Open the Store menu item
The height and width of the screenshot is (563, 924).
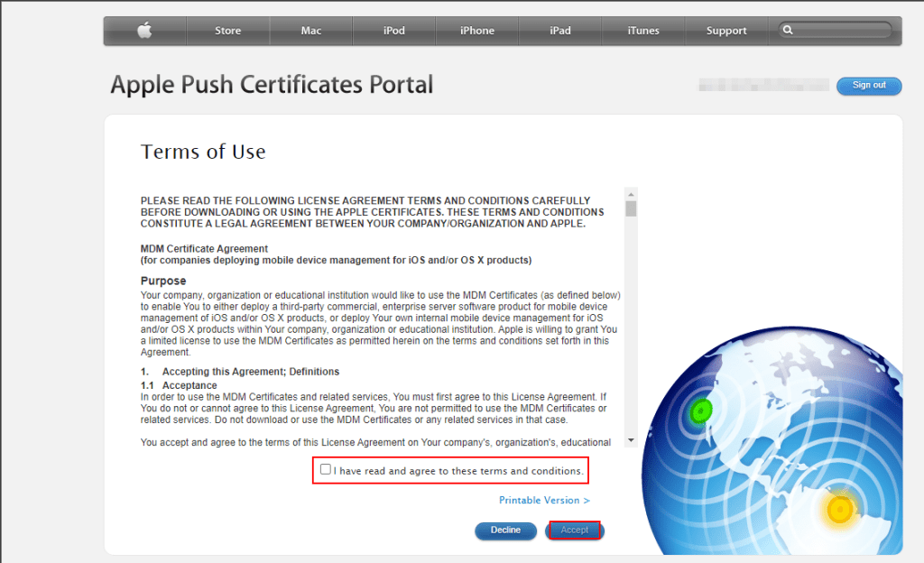tap(227, 31)
